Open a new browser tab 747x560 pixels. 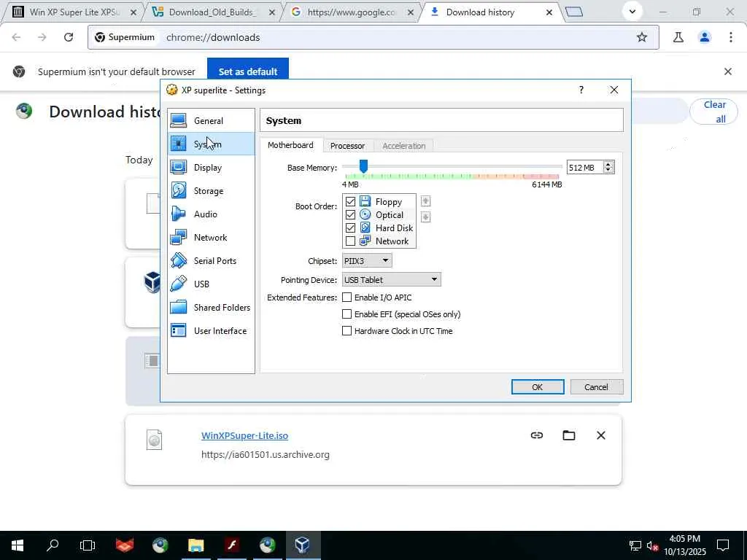coord(574,12)
